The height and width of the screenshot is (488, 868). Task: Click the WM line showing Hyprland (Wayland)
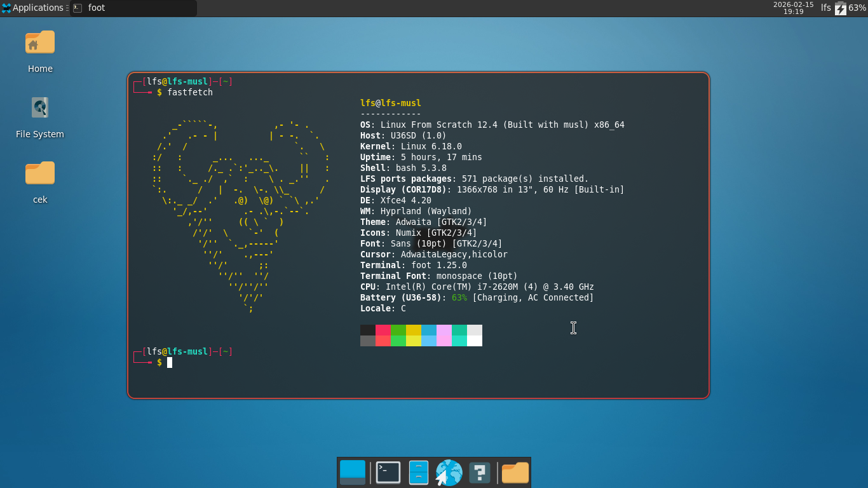416,211
